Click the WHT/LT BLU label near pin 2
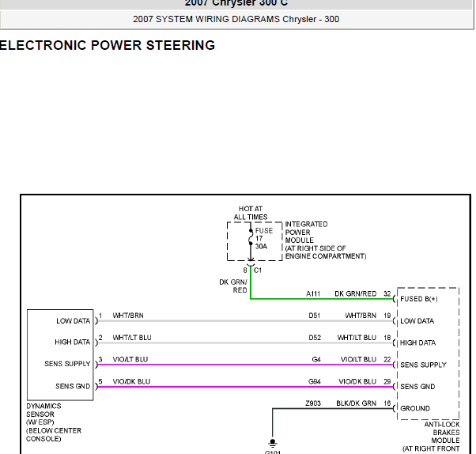Screen dimensions: 476x454 click(x=132, y=338)
